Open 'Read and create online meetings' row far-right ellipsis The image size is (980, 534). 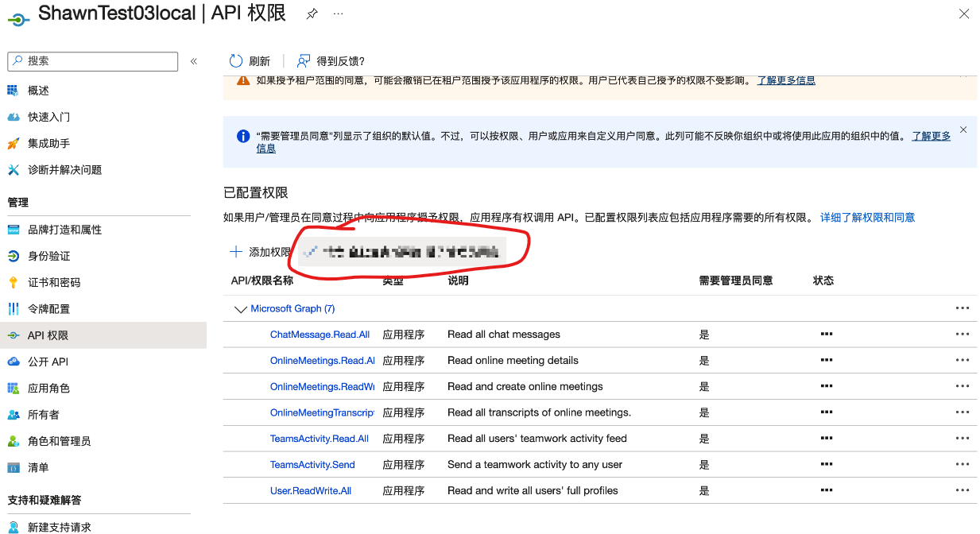pyautogui.click(x=963, y=387)
